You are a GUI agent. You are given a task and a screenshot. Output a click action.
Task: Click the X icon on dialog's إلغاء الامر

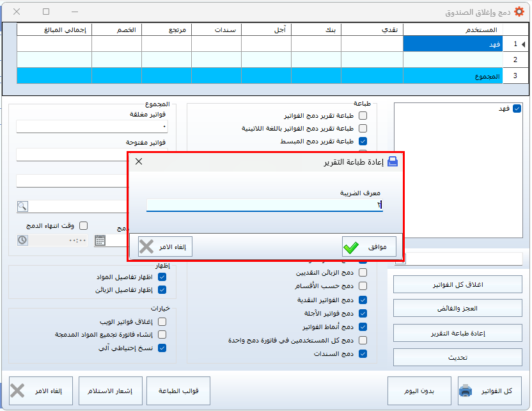[x=146, y=246]
